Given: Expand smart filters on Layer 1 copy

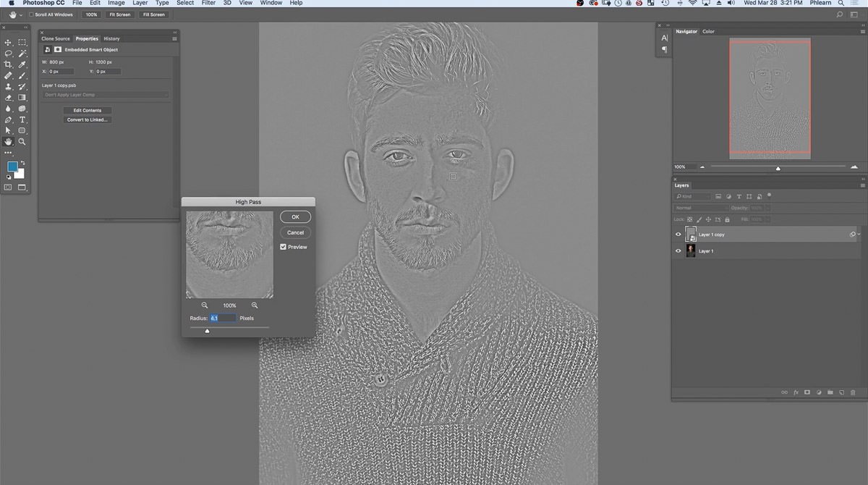Looking at the screenshot, I should point(859,235).
